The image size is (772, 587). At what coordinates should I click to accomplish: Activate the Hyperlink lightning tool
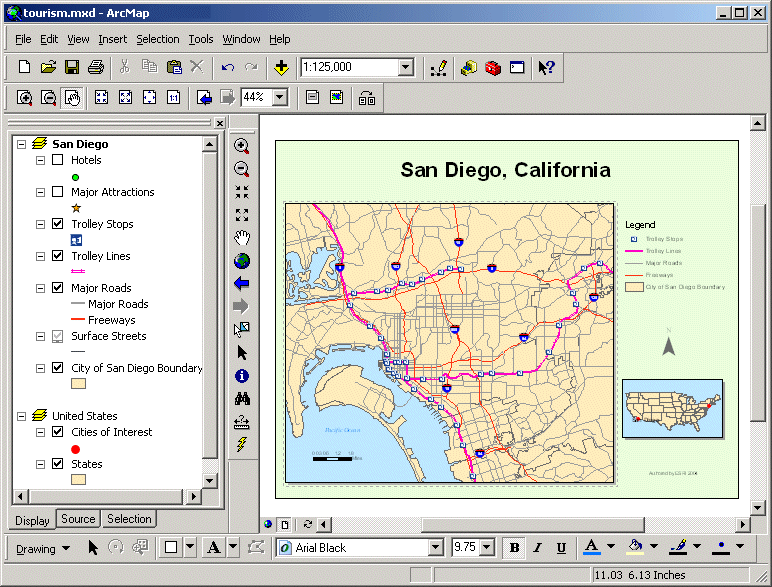(242, 445)
